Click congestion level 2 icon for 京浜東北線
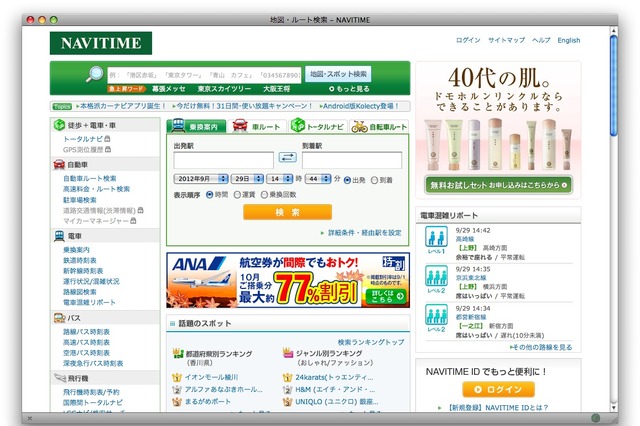Screen dimensions: 640x426 (436, 275)
